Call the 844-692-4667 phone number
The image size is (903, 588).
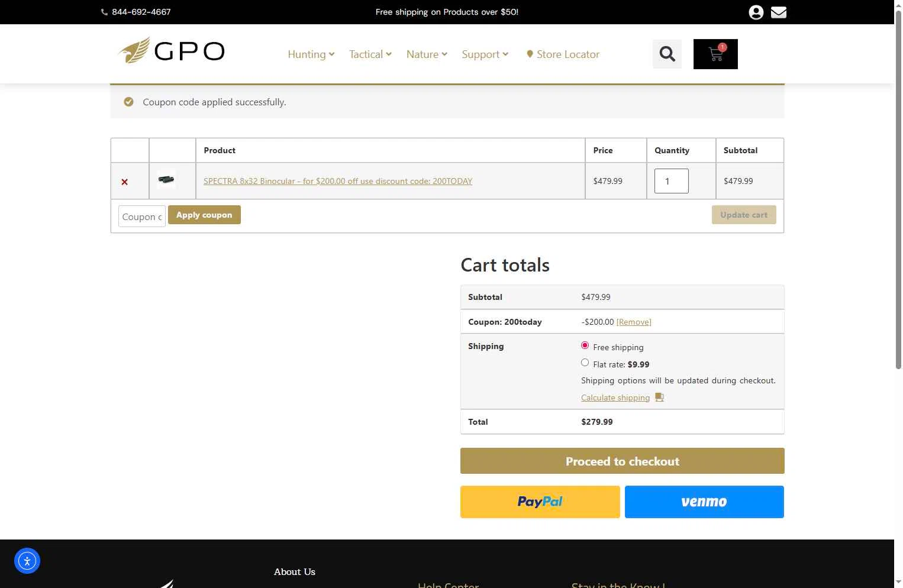[x=141, y=12]
